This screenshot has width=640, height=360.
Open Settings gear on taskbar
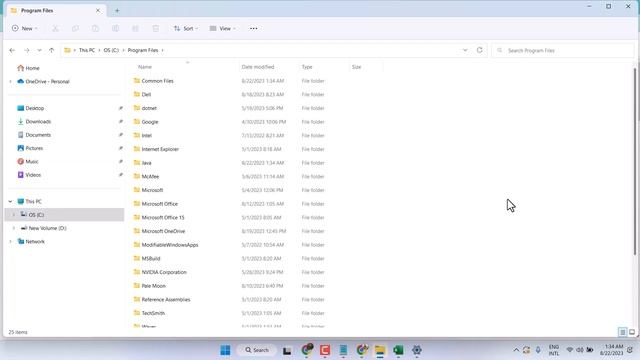(417, 350)
